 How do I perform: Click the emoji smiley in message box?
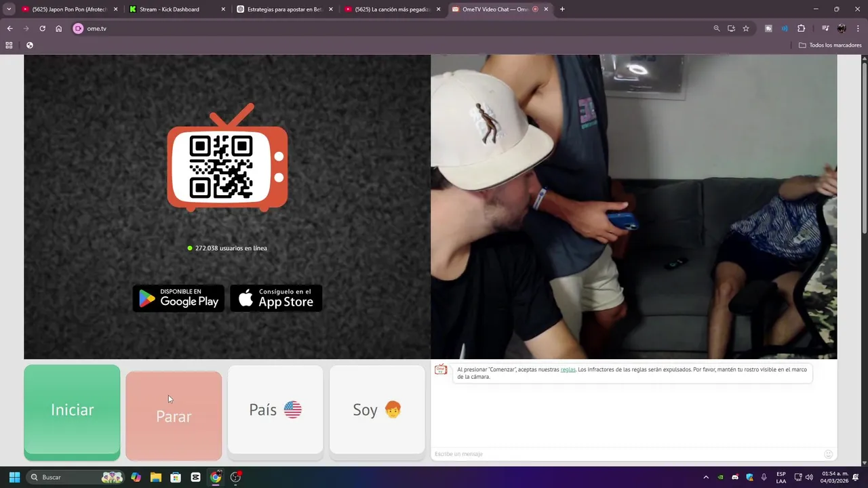pos(828,454)
